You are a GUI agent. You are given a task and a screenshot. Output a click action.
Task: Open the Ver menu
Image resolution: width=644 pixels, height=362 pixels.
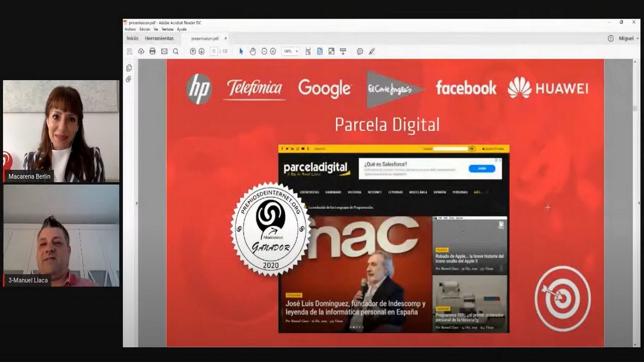tap(156, 29)
